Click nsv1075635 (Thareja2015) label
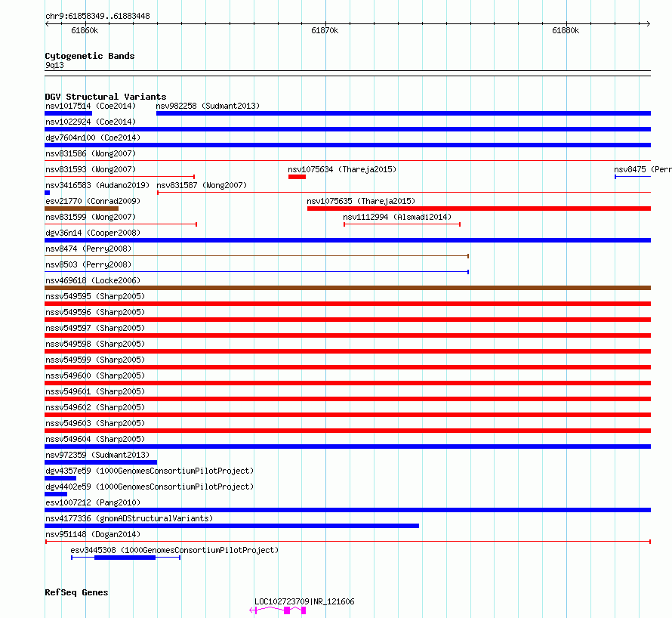The height and width of the screenshot is (618, 672). [361, 201]
